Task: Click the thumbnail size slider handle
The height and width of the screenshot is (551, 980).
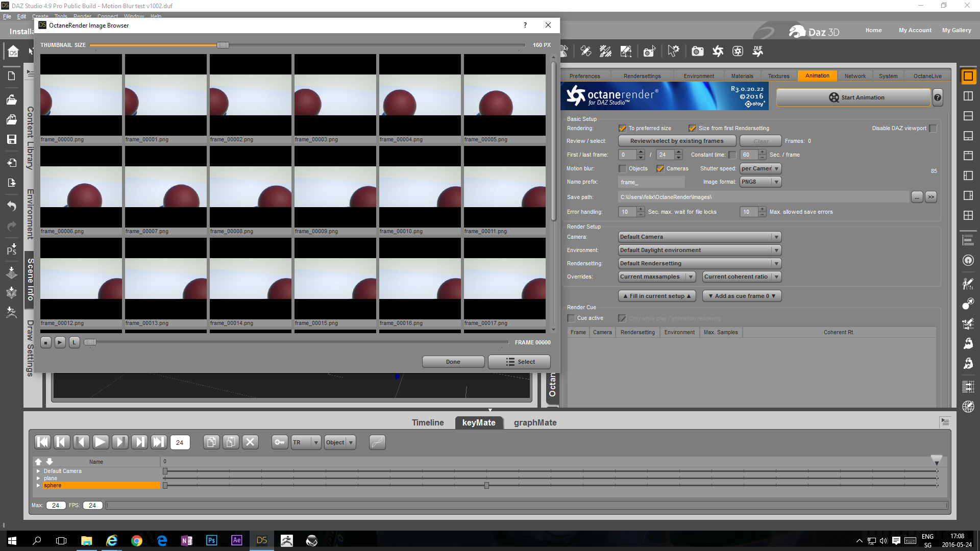Action: click(223, 45)
